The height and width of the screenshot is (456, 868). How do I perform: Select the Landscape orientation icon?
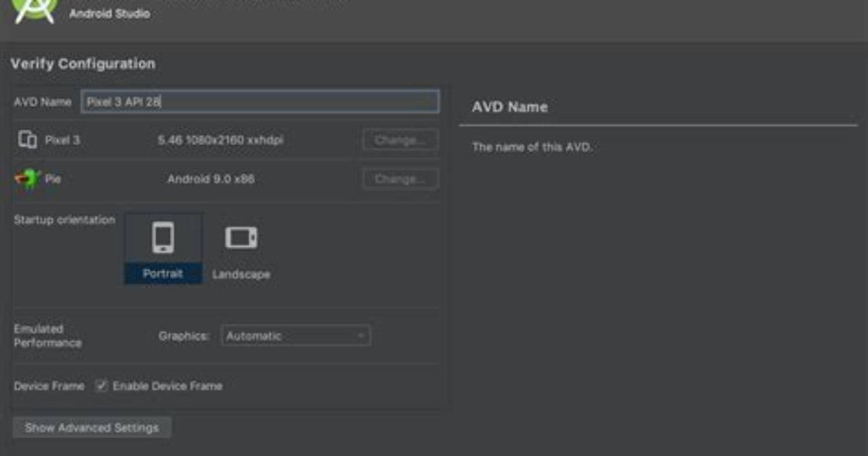(241, 238)
